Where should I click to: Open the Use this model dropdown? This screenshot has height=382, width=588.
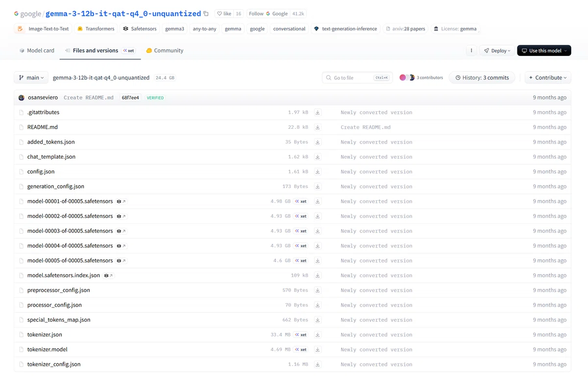pyautogui.click(x=544, y=50)
